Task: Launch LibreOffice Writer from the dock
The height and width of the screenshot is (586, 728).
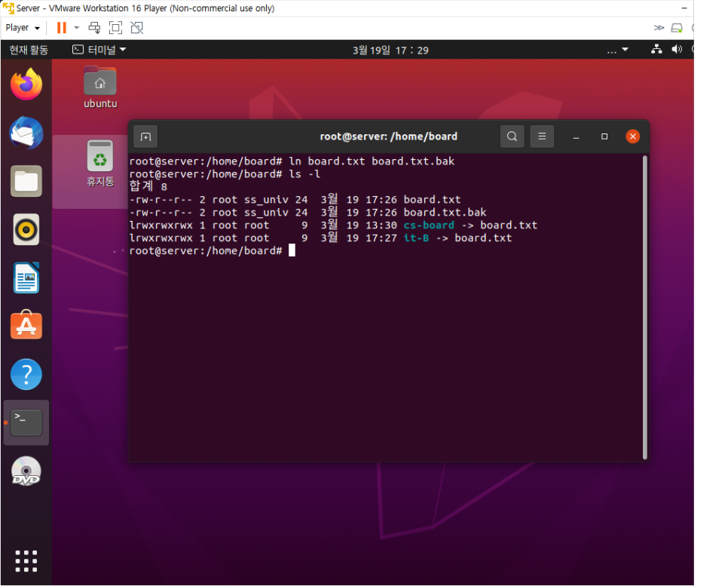Action: [26, 278]
